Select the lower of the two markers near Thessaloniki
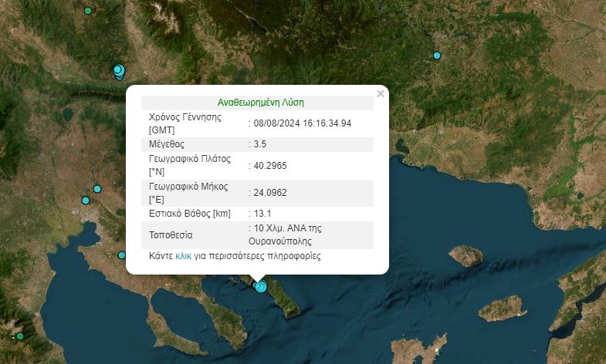 coord(86,201)
